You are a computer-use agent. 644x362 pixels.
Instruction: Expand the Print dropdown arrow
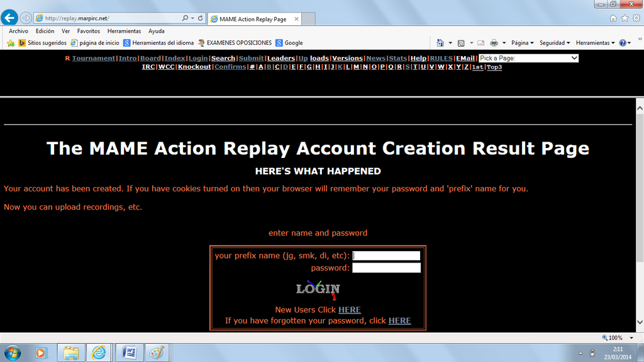tap(504, 43)
